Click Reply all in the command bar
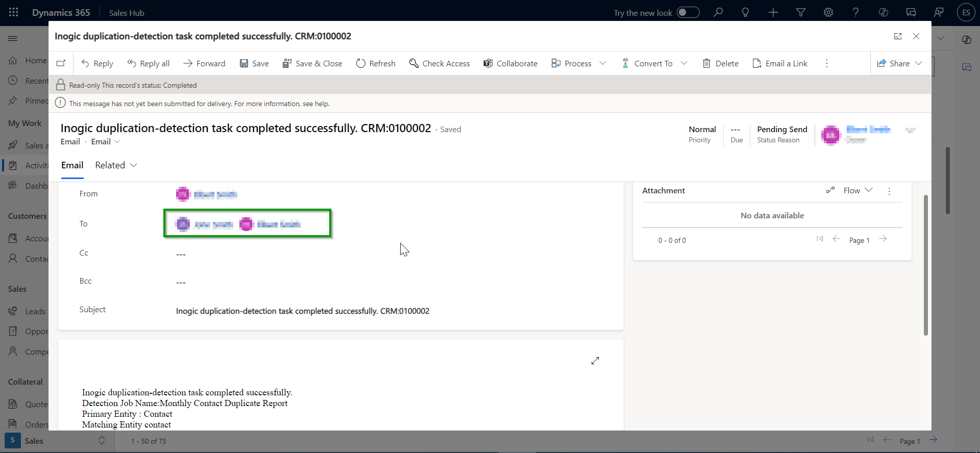This screenshot has height=453, width=980. [148, 63]
